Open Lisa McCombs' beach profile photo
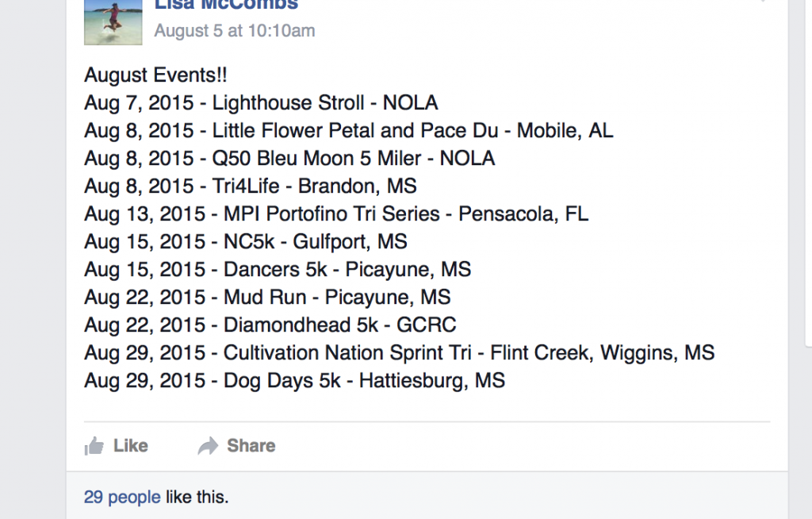The image size is (812, 519). pyautogui.click(x=113, y=22)
